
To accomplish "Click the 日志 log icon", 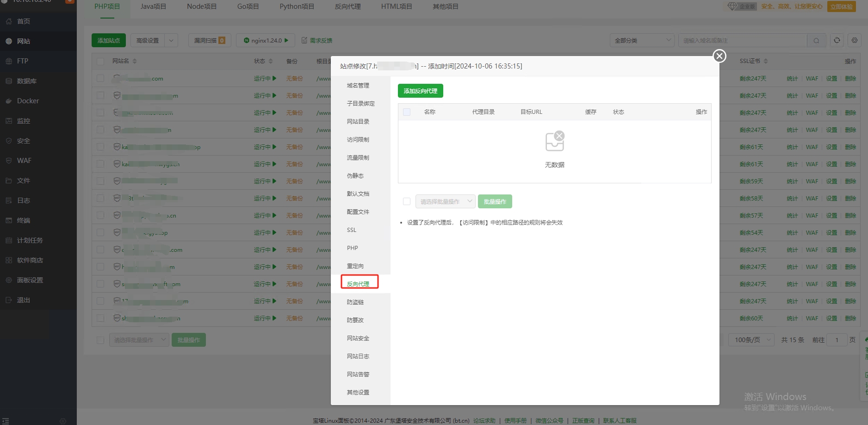I will click(x=9, y=200).
